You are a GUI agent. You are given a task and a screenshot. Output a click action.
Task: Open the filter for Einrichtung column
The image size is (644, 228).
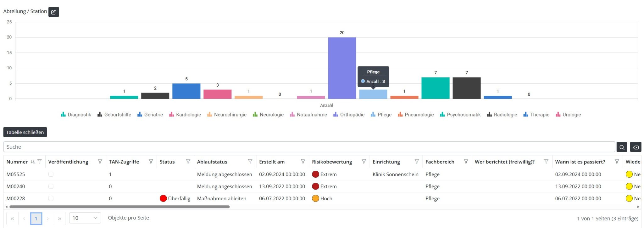416,162
